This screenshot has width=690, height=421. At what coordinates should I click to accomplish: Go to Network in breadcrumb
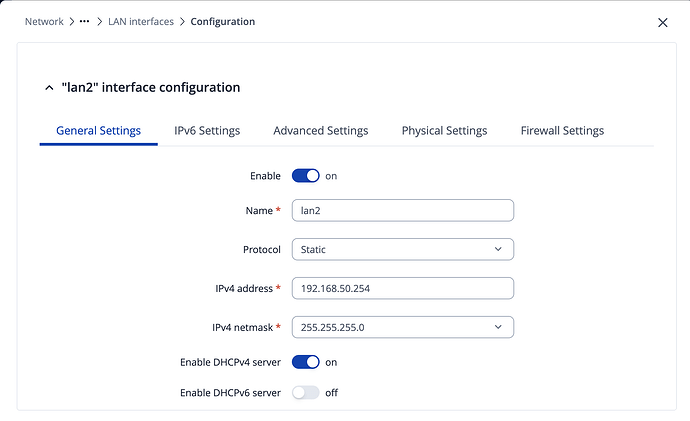[x=44, y=21]
